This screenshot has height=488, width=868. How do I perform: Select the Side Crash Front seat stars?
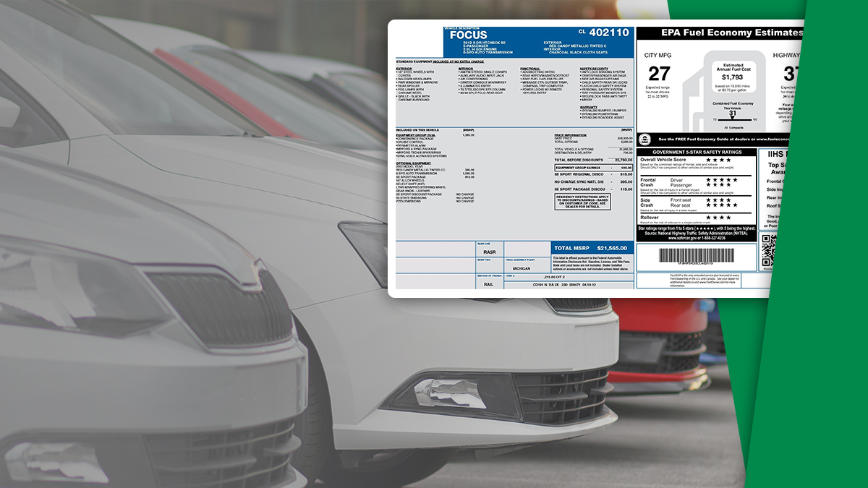(x=718, y=200)
